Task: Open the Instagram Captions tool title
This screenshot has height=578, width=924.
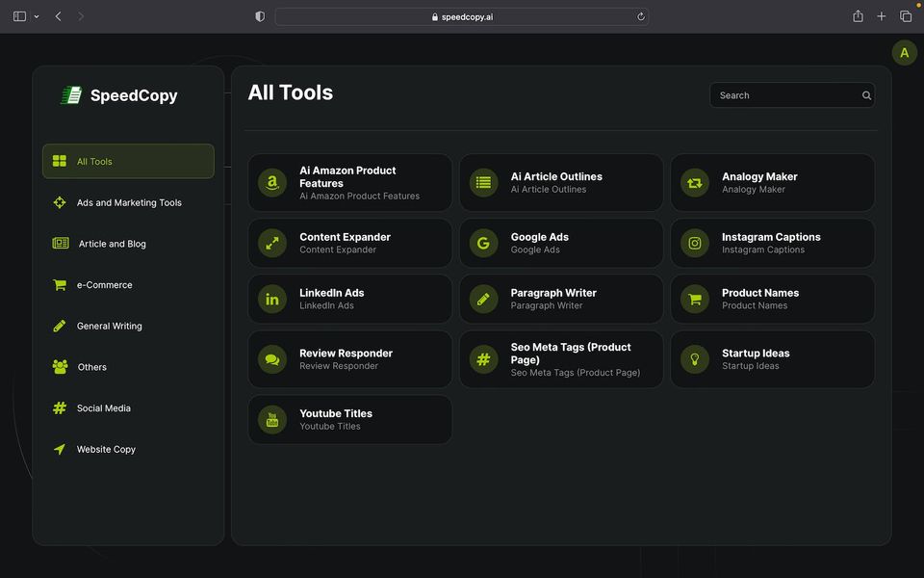Action: click(x=771, y=237)
